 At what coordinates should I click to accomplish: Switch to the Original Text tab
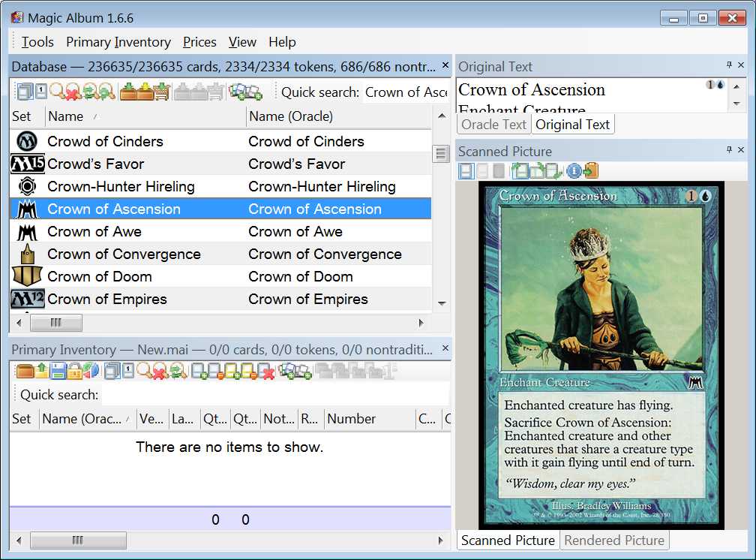573,125
